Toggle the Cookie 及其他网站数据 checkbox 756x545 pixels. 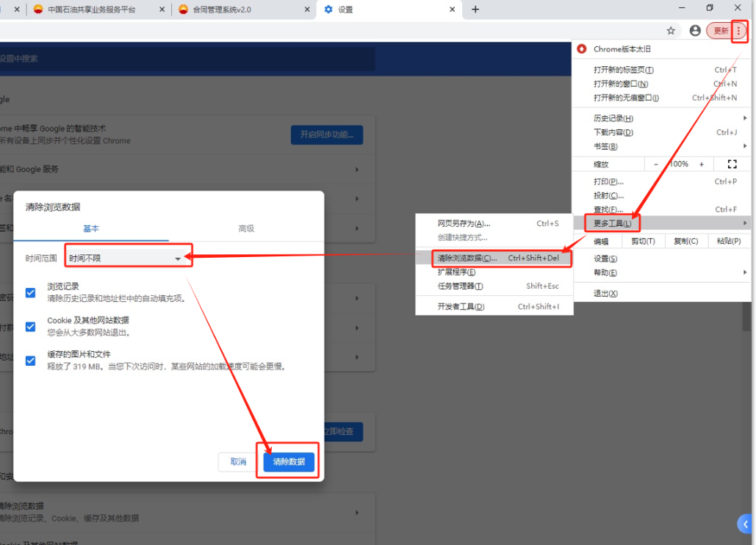tap(31, 326)
